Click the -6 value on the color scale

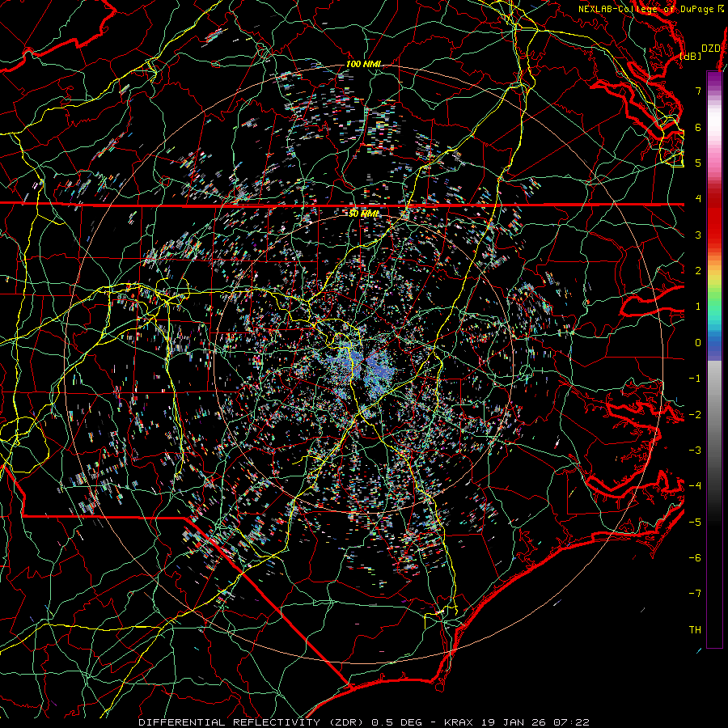coord(695,557)
